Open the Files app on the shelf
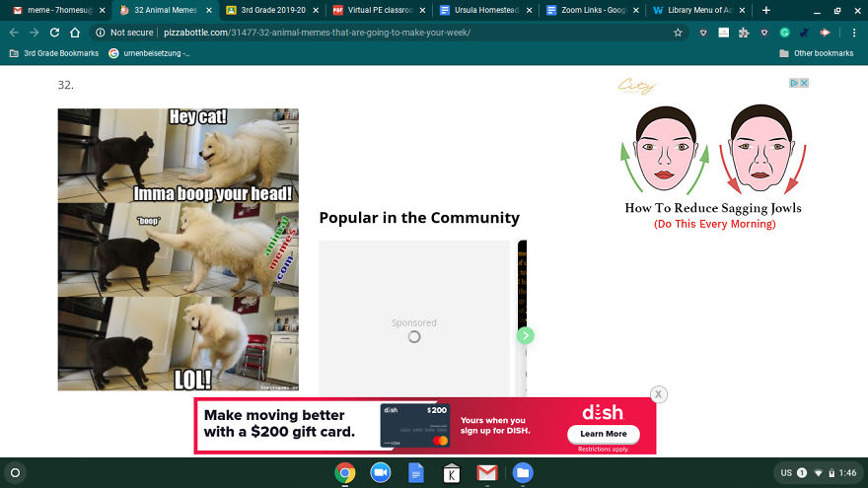868x488 pixels. [523, 473]
